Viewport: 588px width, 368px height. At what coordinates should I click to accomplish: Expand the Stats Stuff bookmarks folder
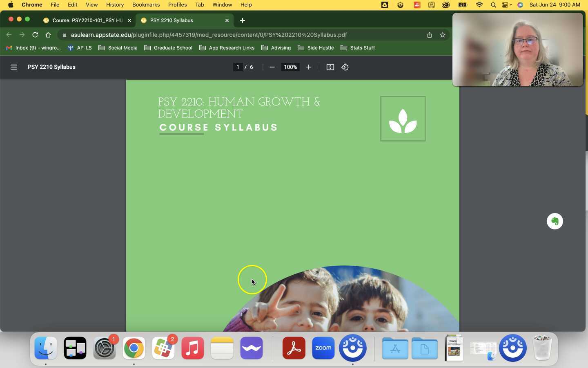point(358,48)
